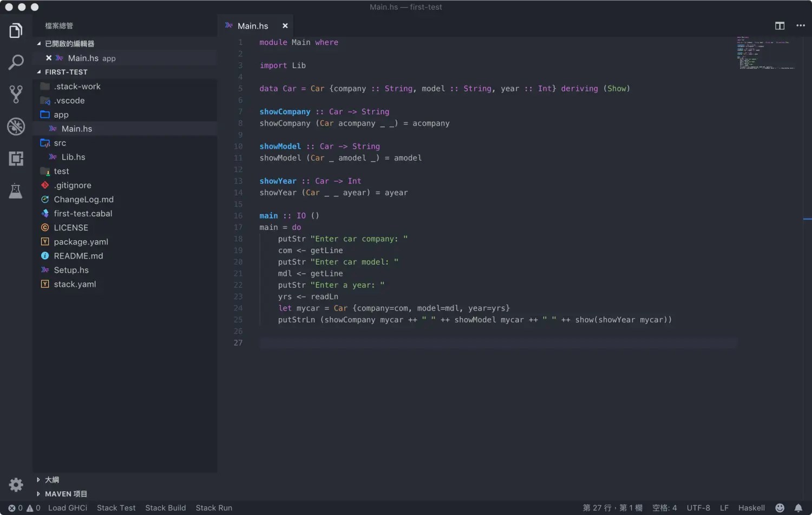Open the Manage gear menu

point(16,485)
